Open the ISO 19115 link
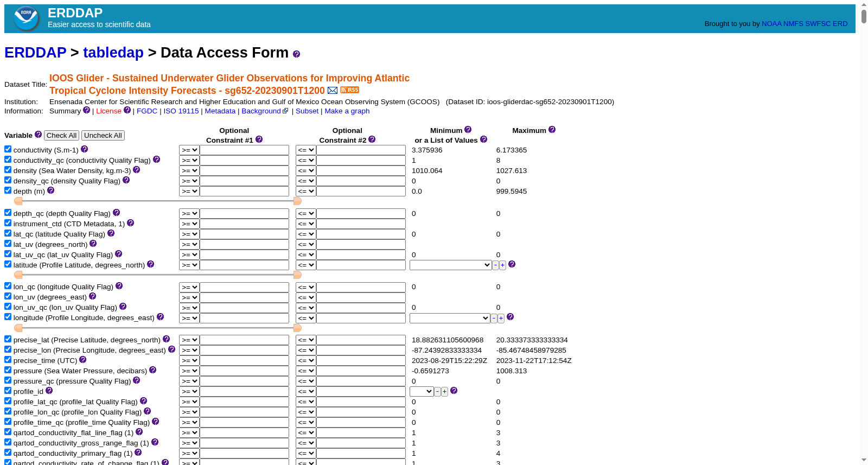Viewport: 868px width, 465px height. coord(181,111)
